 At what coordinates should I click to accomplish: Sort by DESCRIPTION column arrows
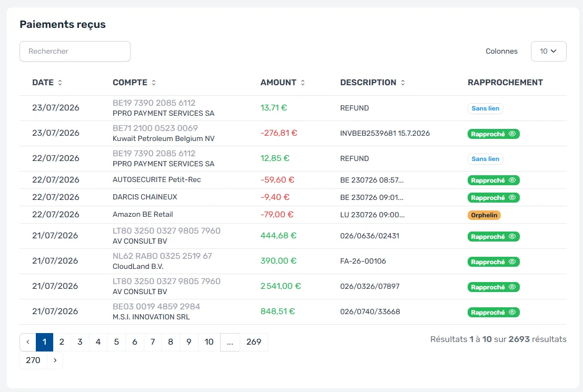click(403, 83)
